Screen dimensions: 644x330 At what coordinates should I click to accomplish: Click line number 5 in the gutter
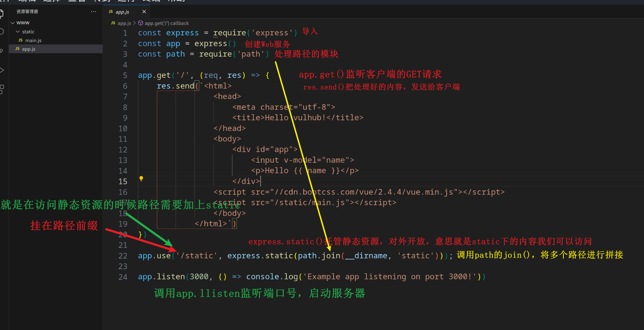point(125,75)
